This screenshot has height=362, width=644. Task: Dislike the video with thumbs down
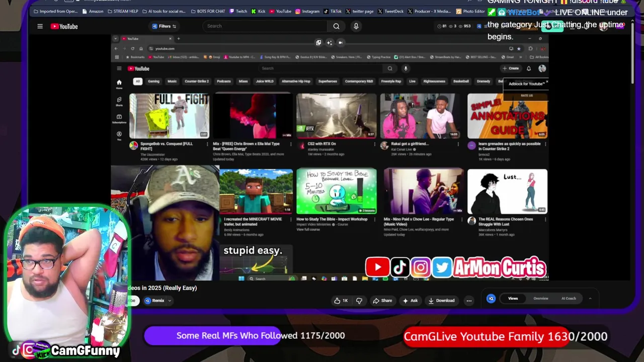[359, 301]
